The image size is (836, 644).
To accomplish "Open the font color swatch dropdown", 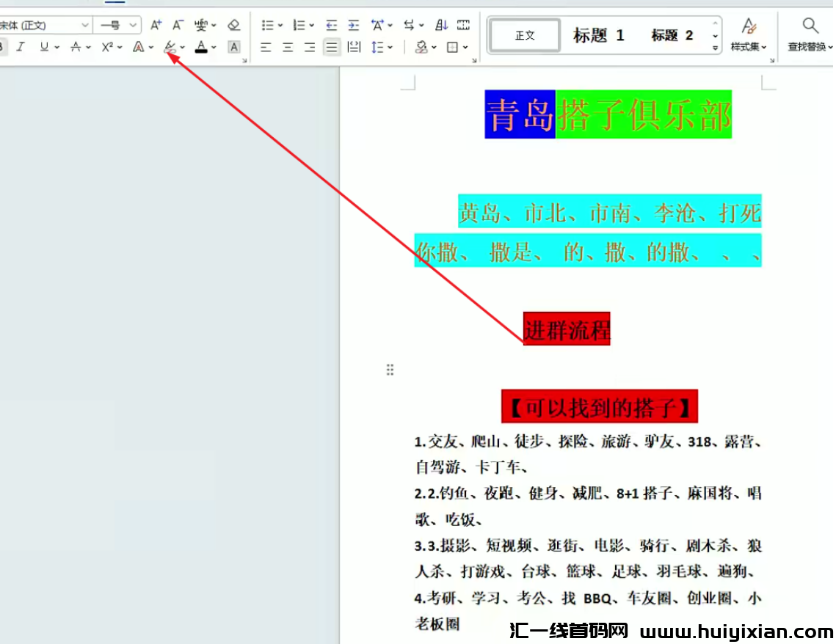I will pos(214,47).
